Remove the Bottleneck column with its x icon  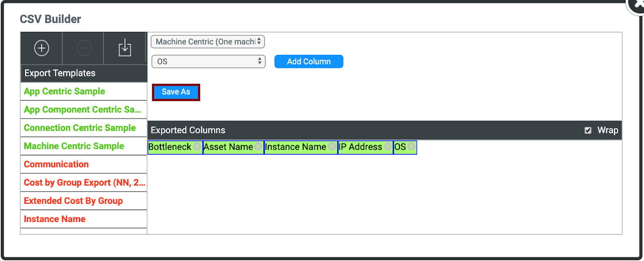coord(197,147)
